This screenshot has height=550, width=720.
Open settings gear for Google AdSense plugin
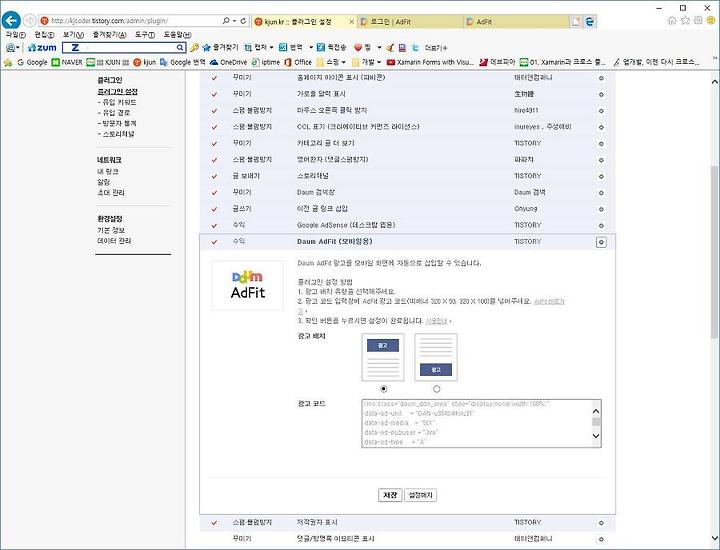coord(601,225)
